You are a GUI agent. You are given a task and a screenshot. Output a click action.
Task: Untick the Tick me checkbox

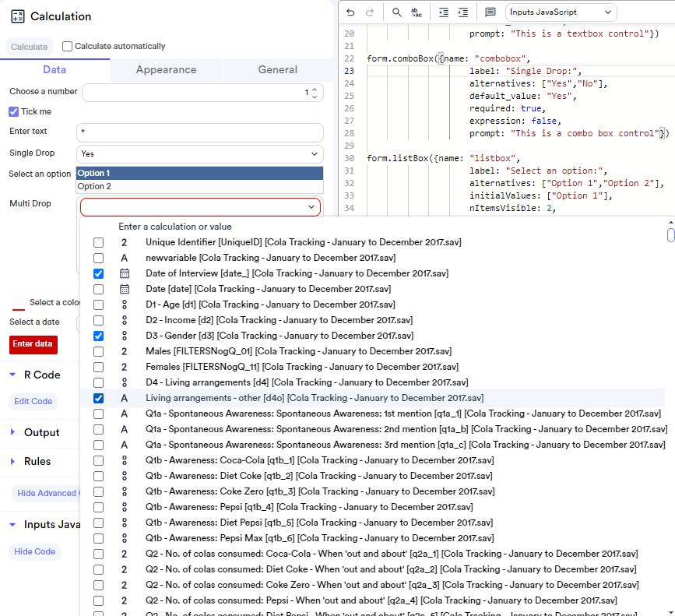[x=14, y=111]
